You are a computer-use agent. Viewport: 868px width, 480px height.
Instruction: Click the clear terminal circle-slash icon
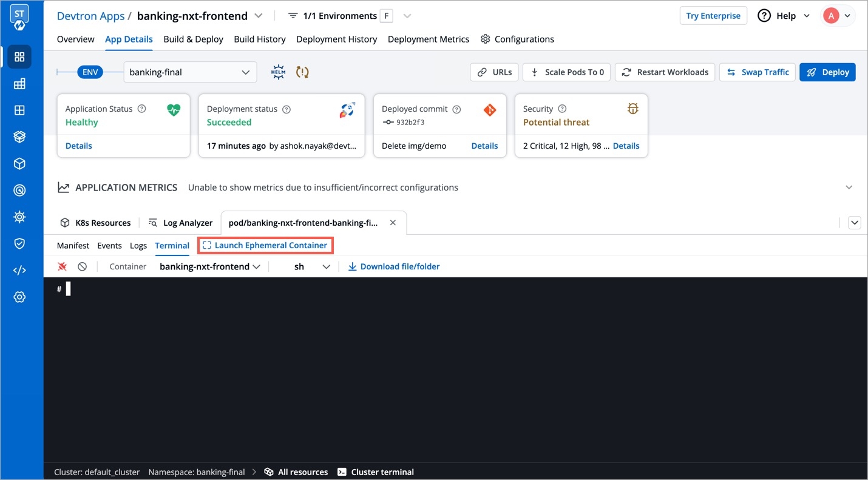(83, 266)
